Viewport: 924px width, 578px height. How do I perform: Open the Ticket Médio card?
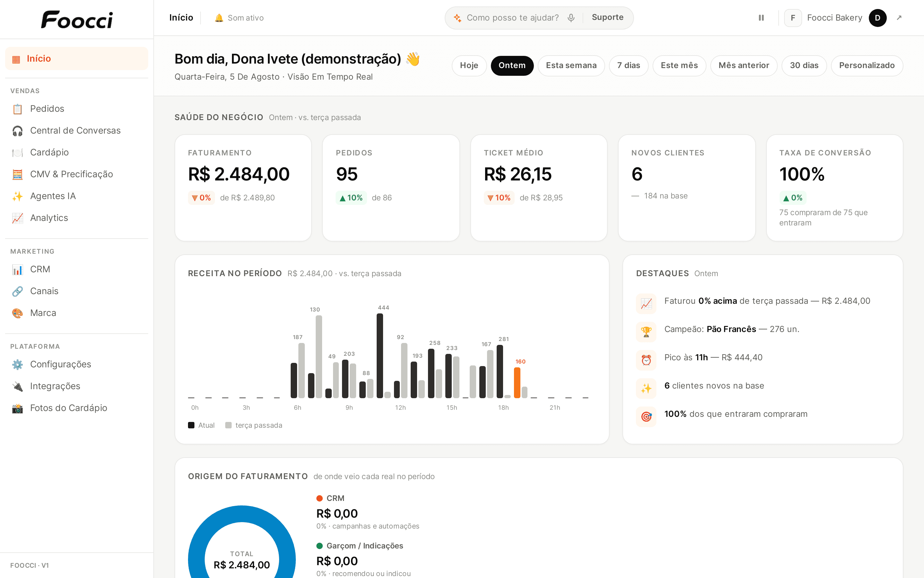pyautogui.click(x=539, y=188)
